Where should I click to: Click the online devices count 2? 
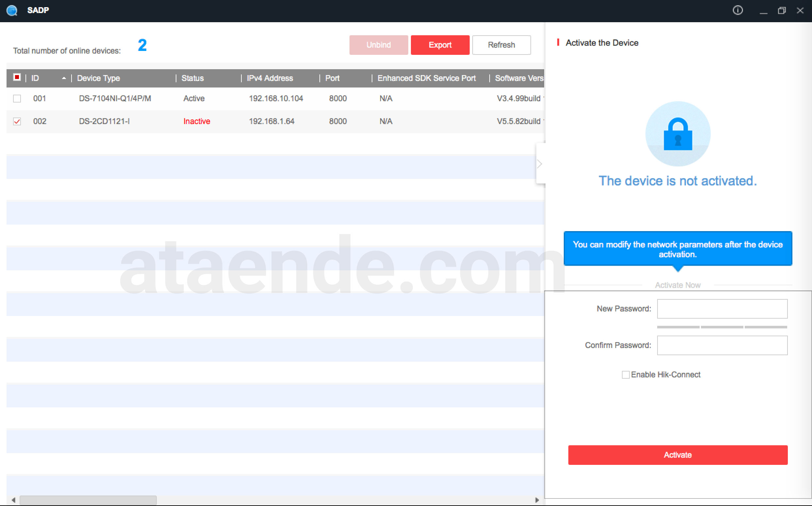(142, 45)
